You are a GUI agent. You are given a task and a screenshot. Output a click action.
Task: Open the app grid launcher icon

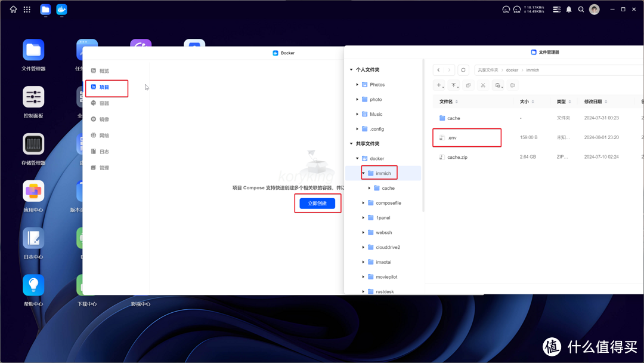27,9
